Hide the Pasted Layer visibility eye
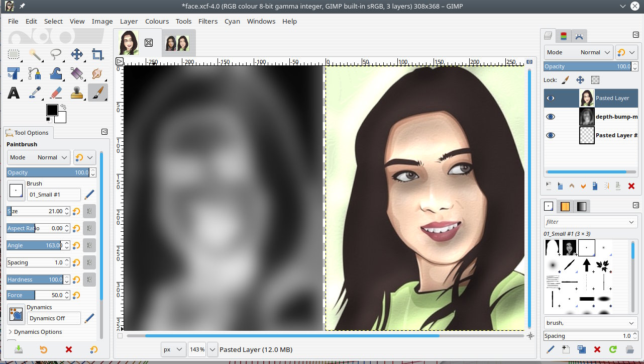 (x=551, y=98)
